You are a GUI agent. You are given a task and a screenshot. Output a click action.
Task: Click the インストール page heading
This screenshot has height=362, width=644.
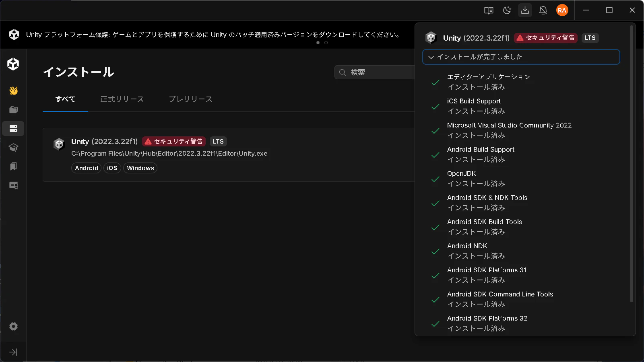78,72
